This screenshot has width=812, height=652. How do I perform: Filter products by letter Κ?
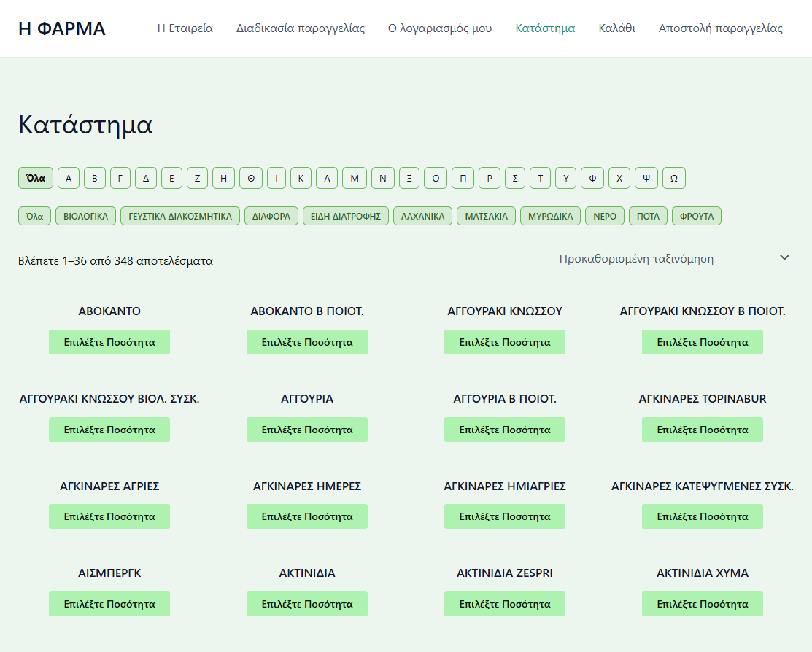(301, 178)
